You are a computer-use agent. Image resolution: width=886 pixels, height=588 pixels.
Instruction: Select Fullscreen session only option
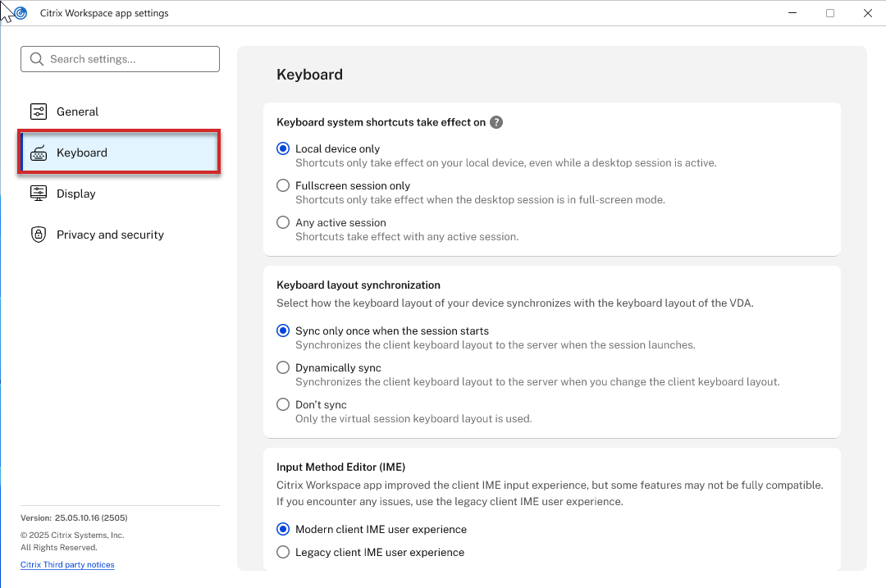click(x=283, y=185)
